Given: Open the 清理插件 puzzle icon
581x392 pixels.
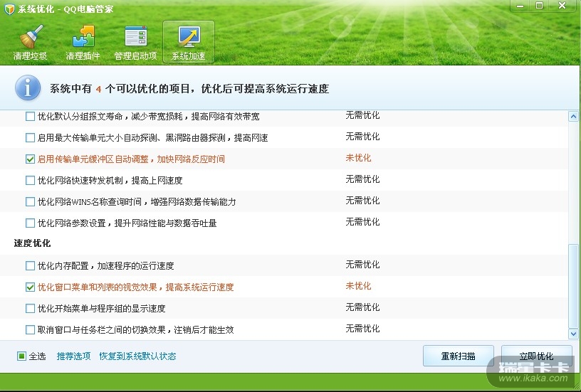Looking at the screenshot, I should click(x=83, y=36).
